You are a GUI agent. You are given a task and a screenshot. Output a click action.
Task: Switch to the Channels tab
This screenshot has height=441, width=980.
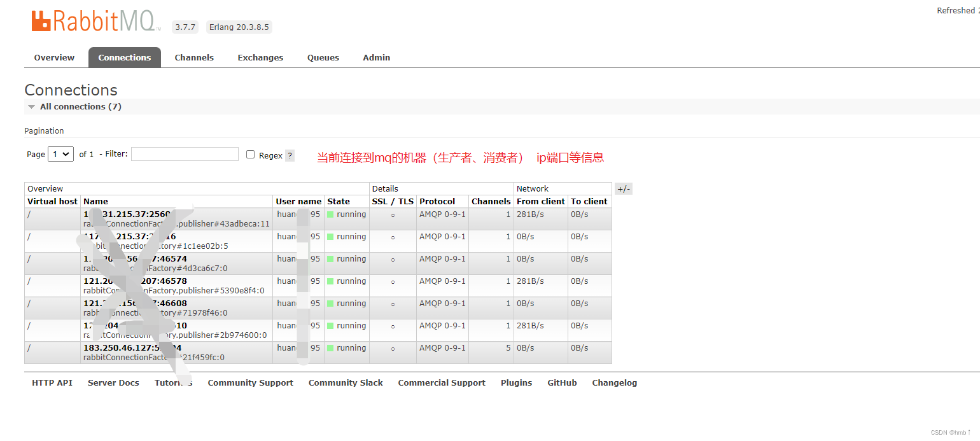[x=194, y=57]
